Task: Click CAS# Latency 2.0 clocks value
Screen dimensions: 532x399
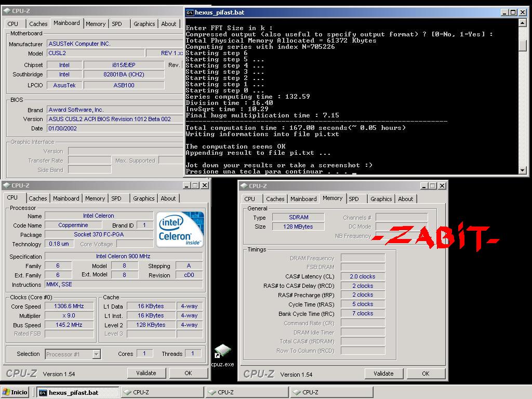Action: pyautogui.click(x=363, y=276)
